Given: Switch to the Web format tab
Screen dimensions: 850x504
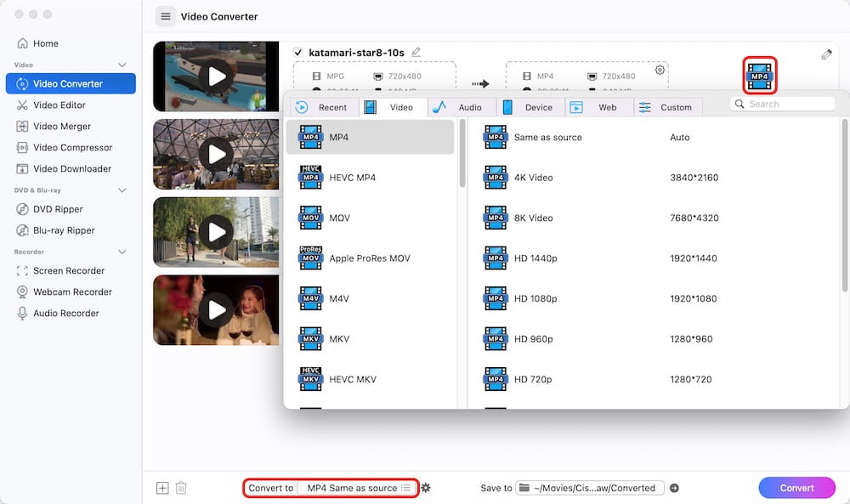Looking at the screenshot, I should click(599, 107).
